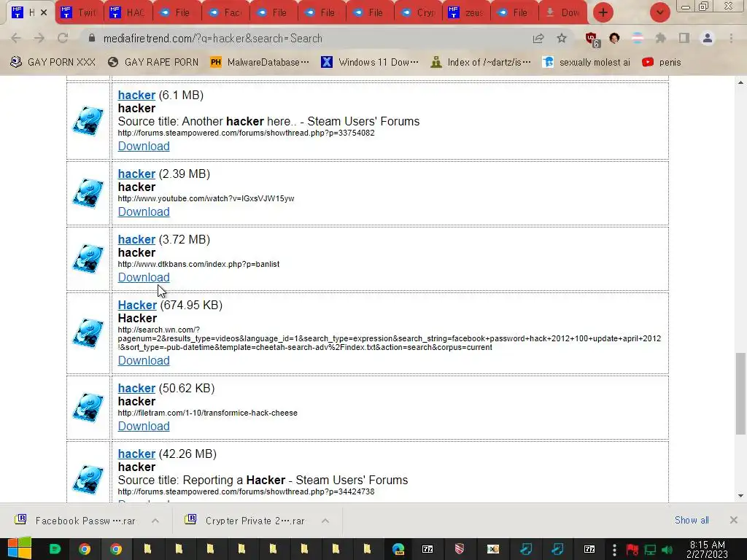Close the downloads bar

734,520
